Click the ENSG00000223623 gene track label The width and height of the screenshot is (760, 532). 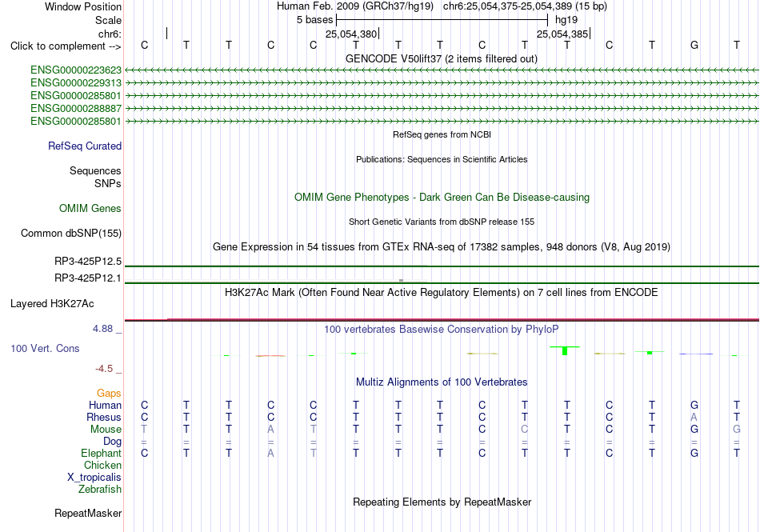76,70
